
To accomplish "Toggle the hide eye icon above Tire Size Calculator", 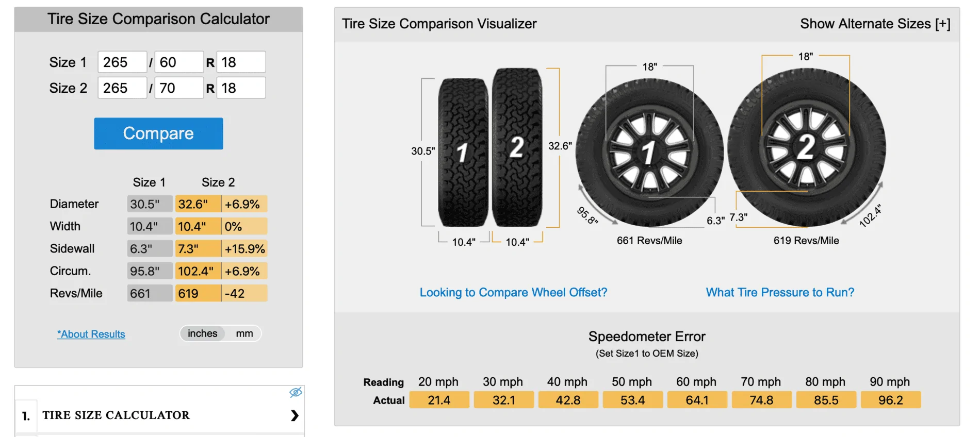I will tap(296, 392).
